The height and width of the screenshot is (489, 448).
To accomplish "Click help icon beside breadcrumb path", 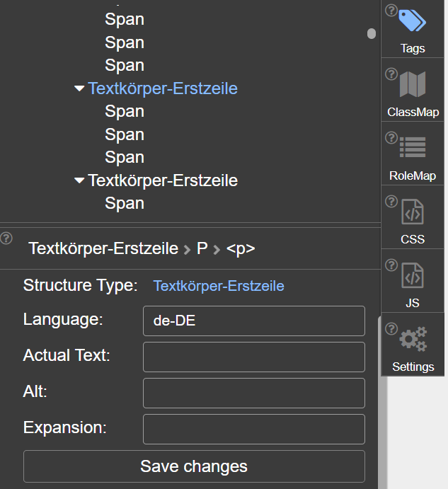I will 7,238.
